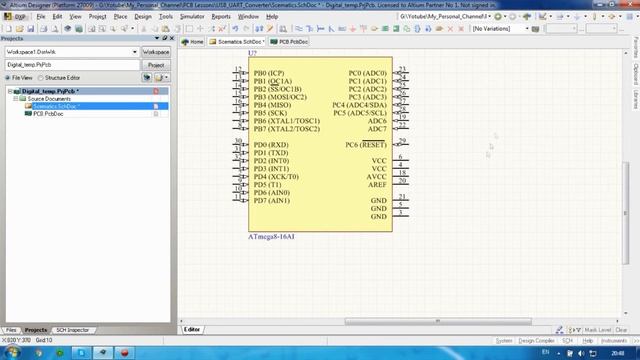Image resolution: width=640 pixels, height=360 pixels.
Task: Click the Project button
Action: click(x=156, y=65)
